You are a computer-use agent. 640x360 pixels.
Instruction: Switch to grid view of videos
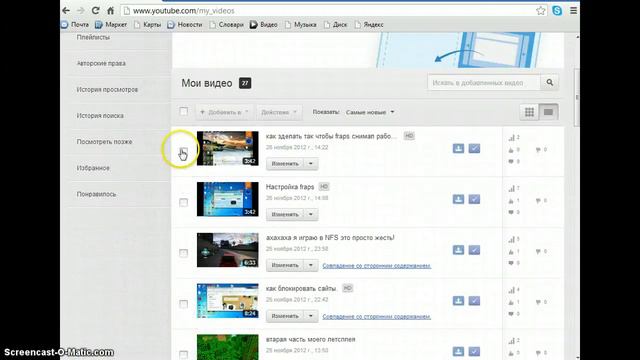click(x=529, y=112)
